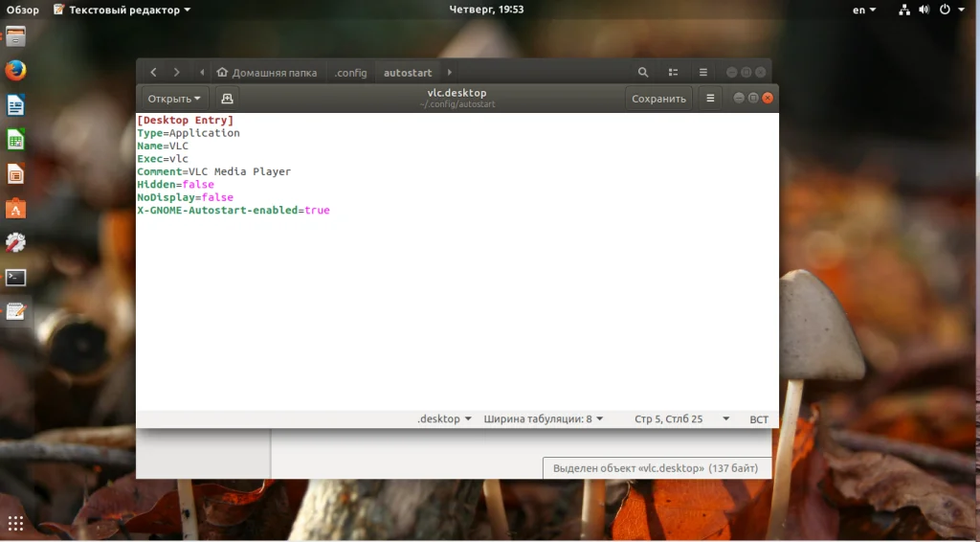
Task: Open the en keyboard layout menu
Action: (x=864, y=10)
